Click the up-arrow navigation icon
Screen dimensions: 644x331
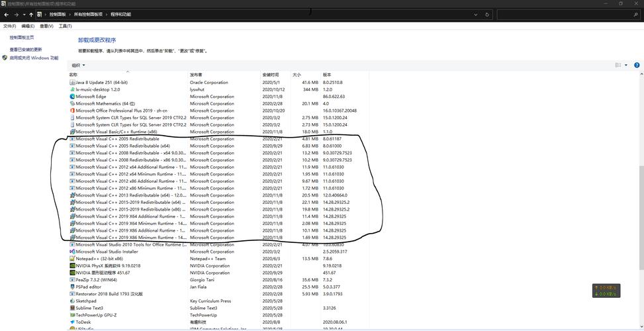[31, 15]
